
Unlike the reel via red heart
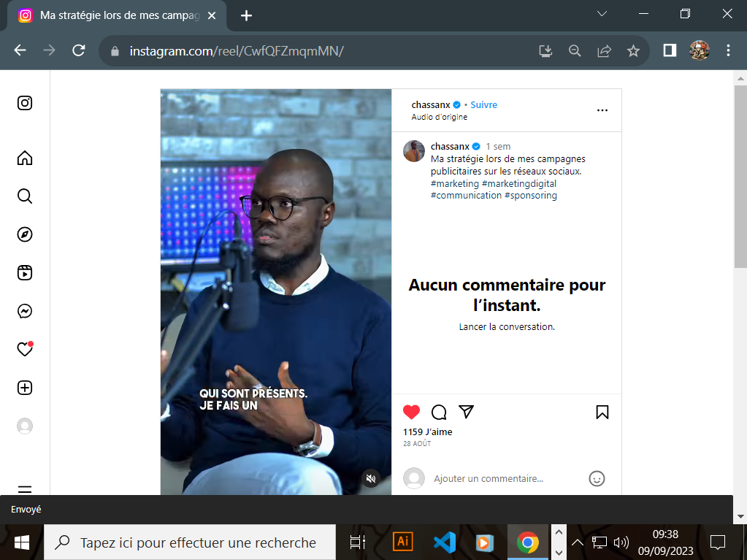click(x=412, y=412)
